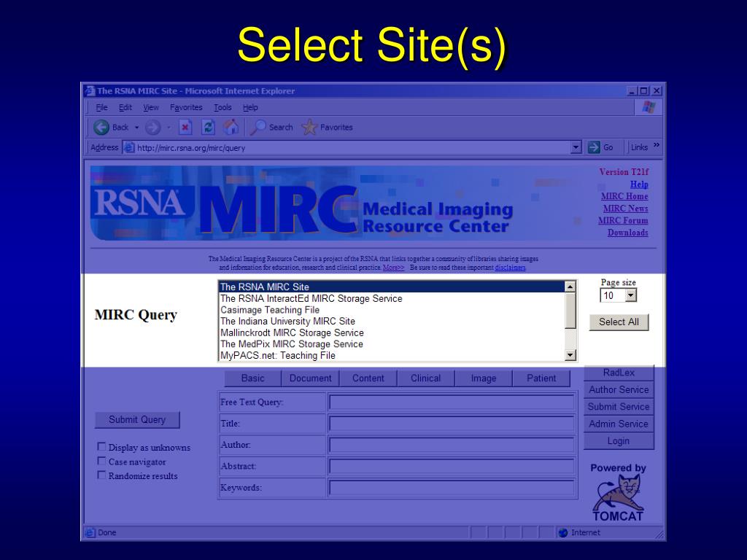
Task: Click the Stop loading icon
Action: pyautogui.click(x=185, y=127)
